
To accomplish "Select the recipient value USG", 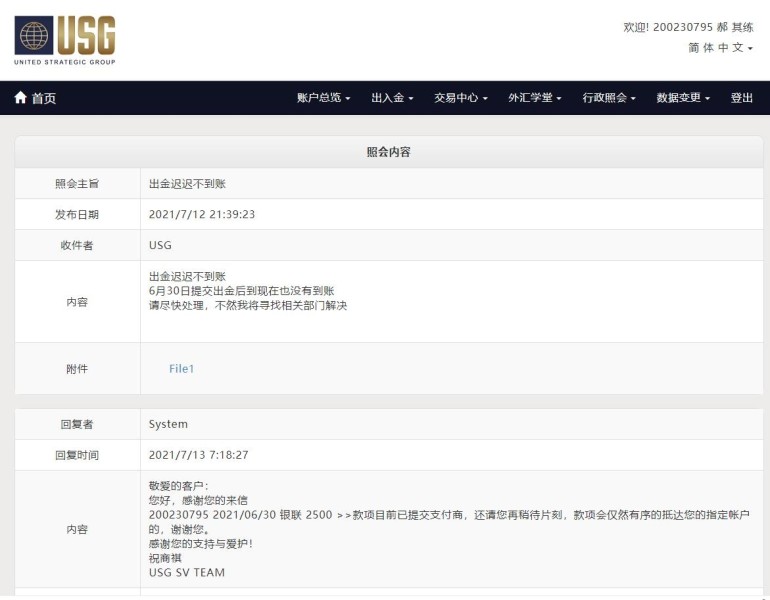I will [160, 245].
